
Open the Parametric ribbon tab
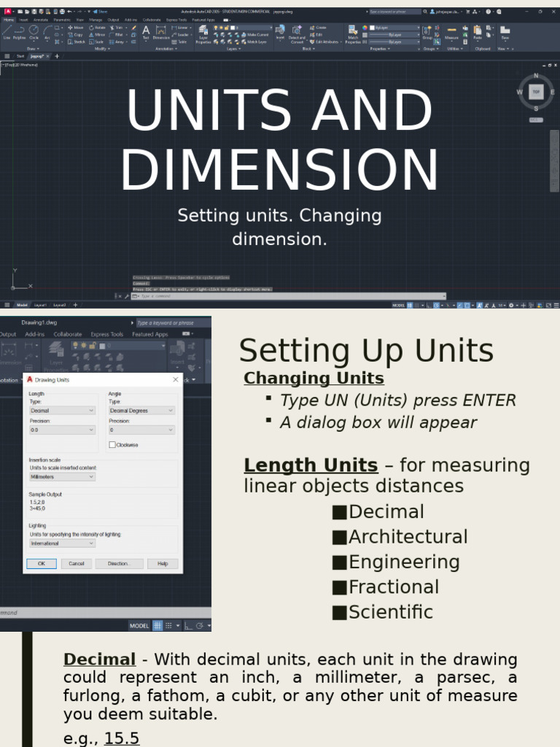[x=62, y=20]
